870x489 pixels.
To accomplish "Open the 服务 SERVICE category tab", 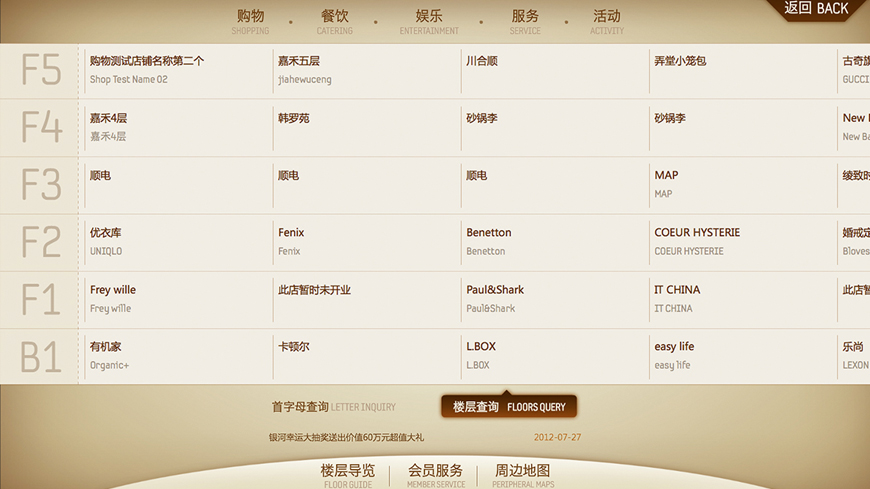I will click(525, 22).
